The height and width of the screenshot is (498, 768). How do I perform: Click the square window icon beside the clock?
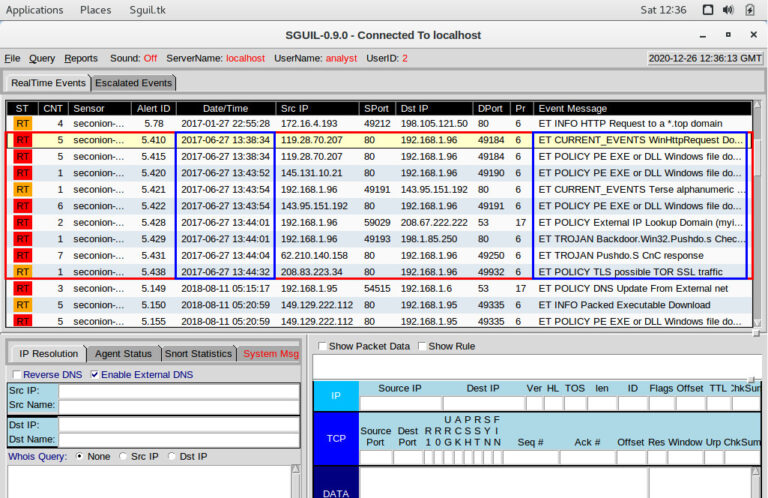(x=708, y=10)
